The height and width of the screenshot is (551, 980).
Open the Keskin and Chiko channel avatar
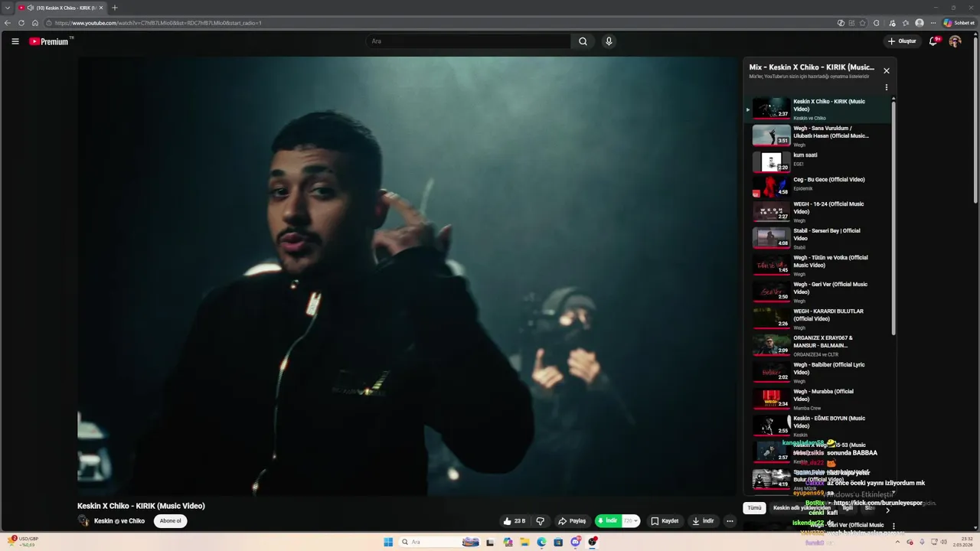click(x=83, y=521)
